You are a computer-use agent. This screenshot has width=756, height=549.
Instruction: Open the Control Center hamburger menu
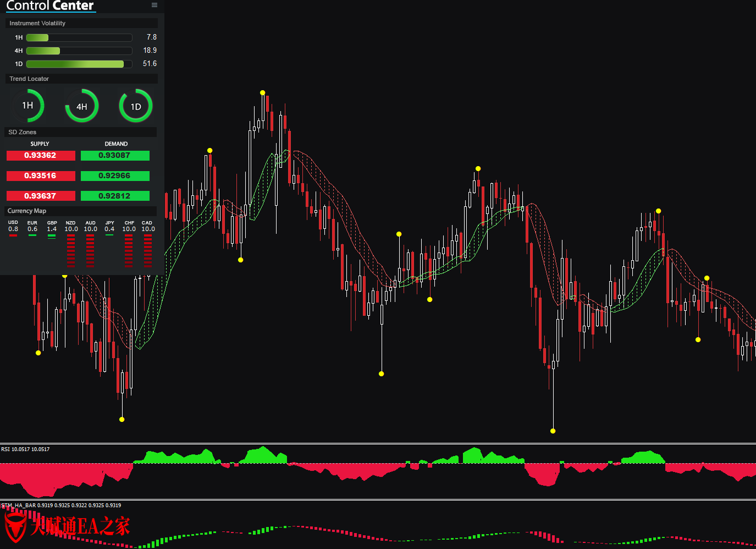(154, 5)
